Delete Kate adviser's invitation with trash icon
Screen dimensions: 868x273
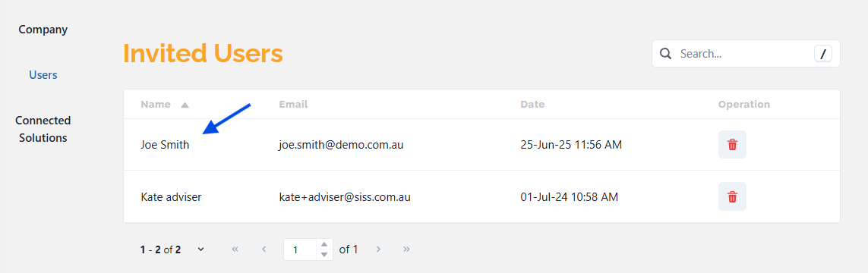pos(732,196)
